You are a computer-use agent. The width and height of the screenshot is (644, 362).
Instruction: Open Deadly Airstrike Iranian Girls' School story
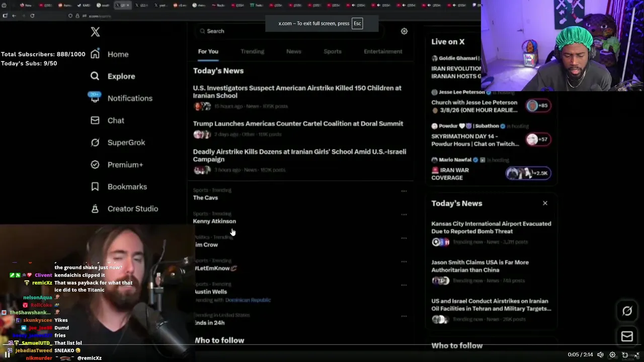pyautogui.click(x=300, y=160)
